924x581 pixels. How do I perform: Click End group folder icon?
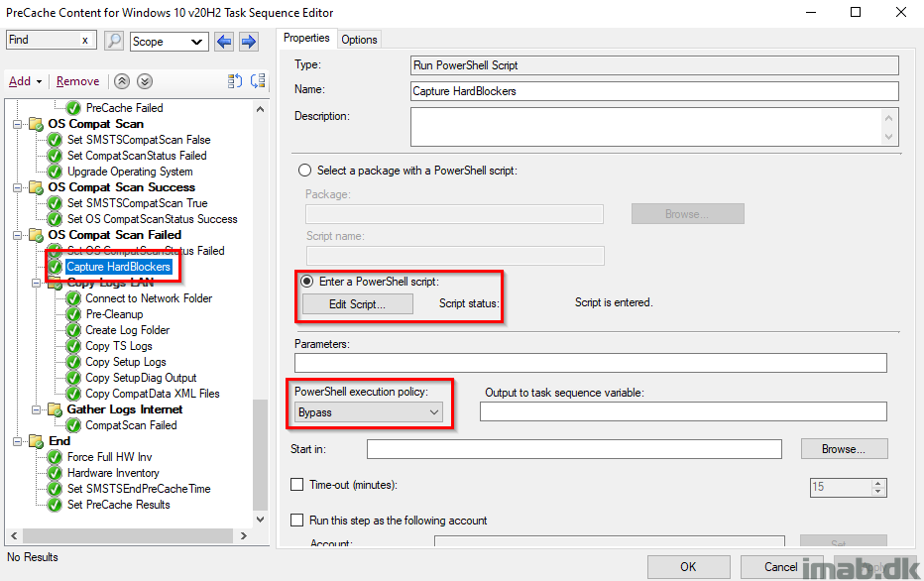click(x=37, y=441)
